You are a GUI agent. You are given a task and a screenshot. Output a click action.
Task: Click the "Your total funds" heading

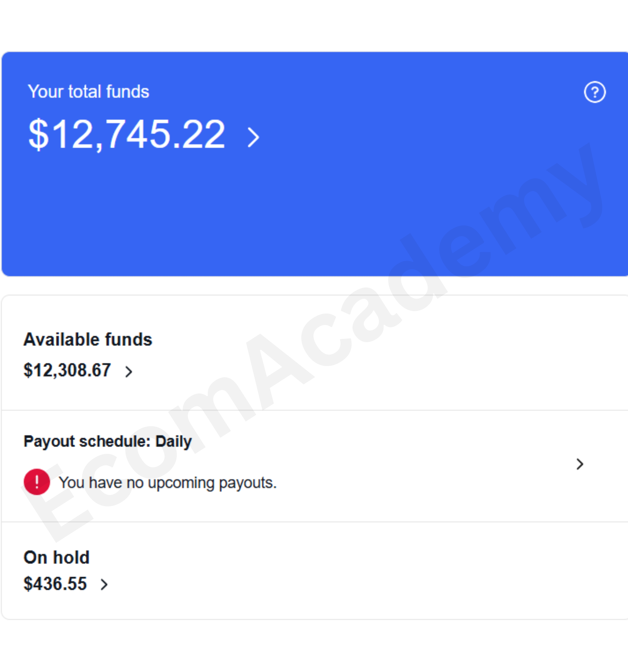pos(88,92)
